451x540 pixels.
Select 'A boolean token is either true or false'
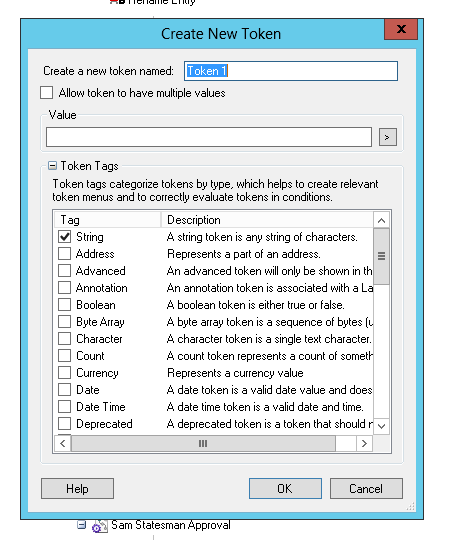click(255, 305)
